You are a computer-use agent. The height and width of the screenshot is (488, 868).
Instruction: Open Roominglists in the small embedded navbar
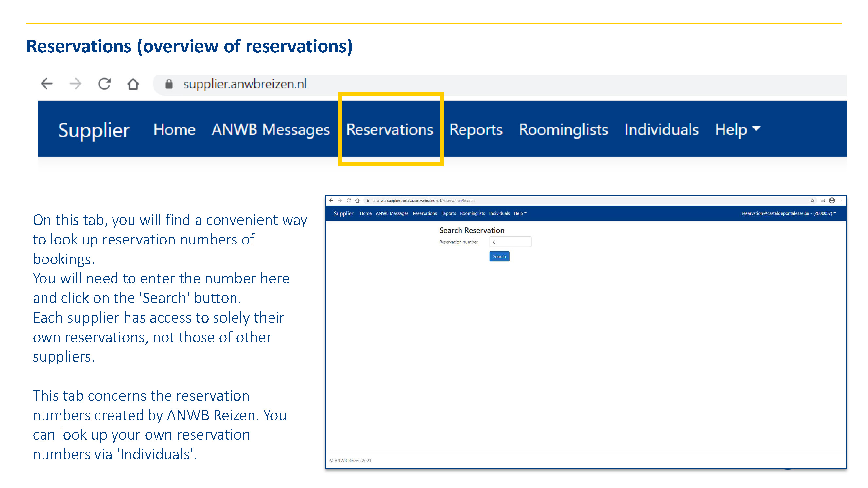click(x=472, y=213)
